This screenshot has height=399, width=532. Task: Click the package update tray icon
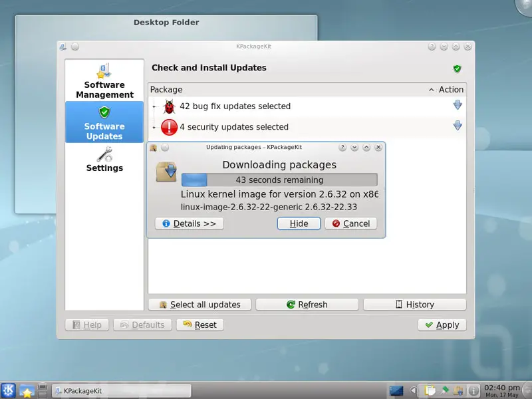pyautogui.click(x=458, y=391)
